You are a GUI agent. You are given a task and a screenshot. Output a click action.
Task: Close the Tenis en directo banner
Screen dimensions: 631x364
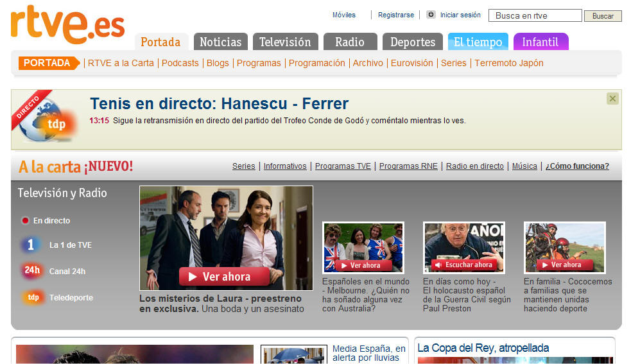(612, 99)
